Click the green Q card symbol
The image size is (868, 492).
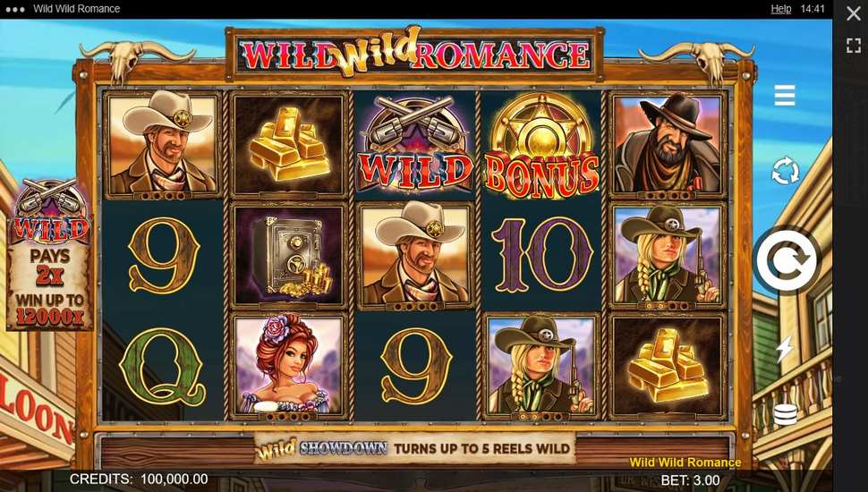tap(162, 366)
